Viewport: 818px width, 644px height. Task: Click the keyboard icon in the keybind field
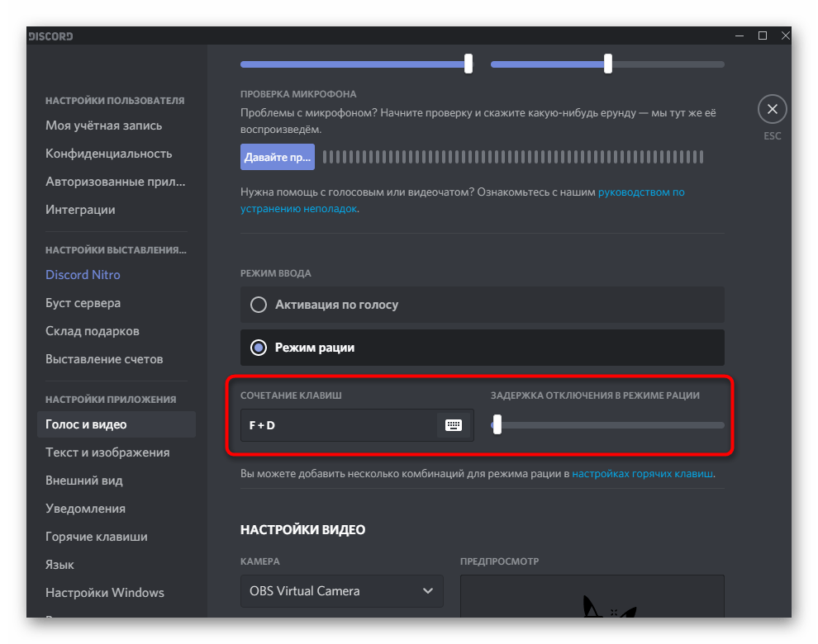click(x=454, y=425)
